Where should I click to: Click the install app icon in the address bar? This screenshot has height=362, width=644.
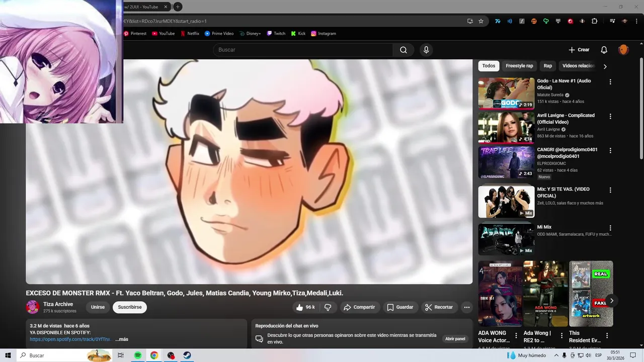click(470, 21)
